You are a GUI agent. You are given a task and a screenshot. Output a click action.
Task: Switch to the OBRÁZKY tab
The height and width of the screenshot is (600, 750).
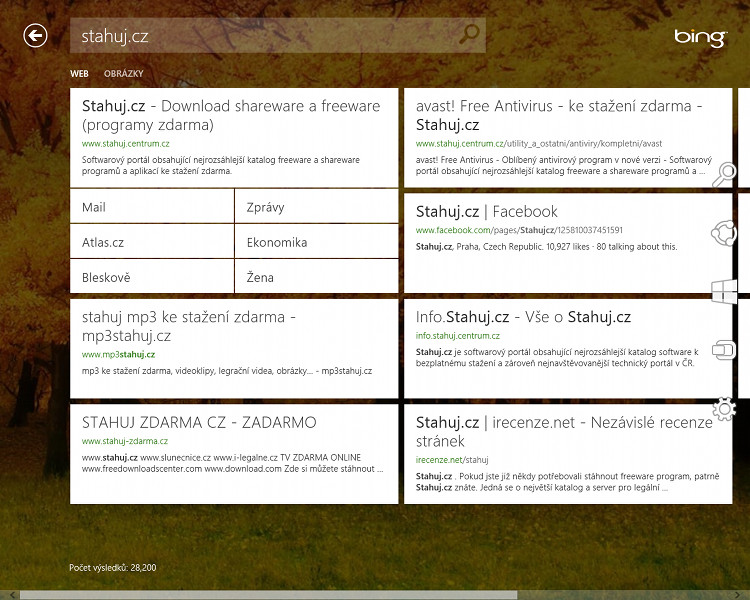click(123, 74)
